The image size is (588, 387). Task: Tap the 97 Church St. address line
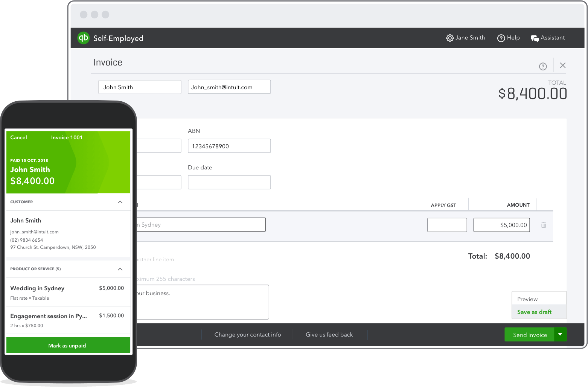point(53,247)
